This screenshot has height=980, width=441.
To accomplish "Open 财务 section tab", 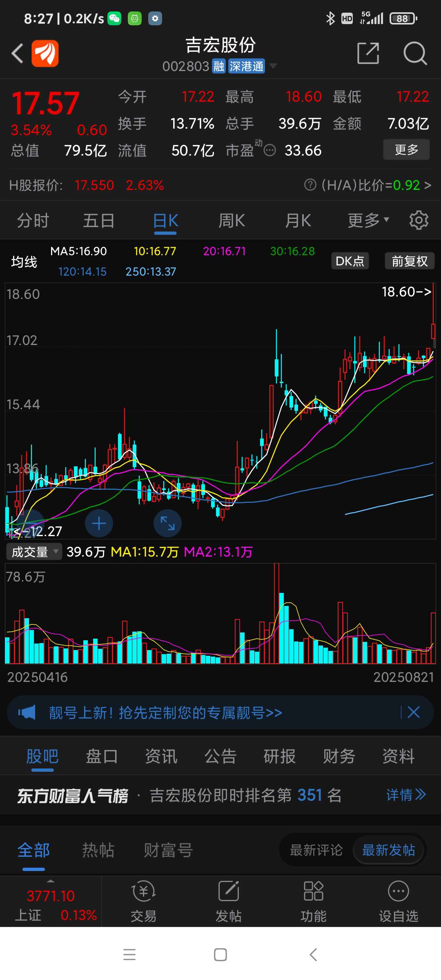I will pyautogui.click(x=339, y=756).
